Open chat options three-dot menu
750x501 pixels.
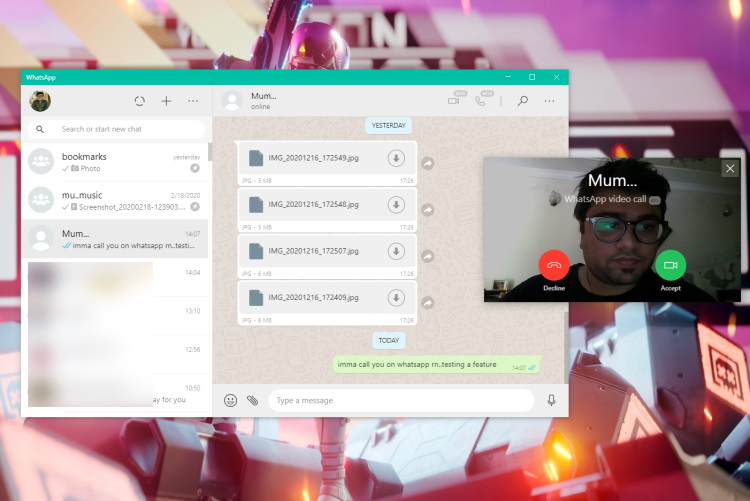(549, 101)
